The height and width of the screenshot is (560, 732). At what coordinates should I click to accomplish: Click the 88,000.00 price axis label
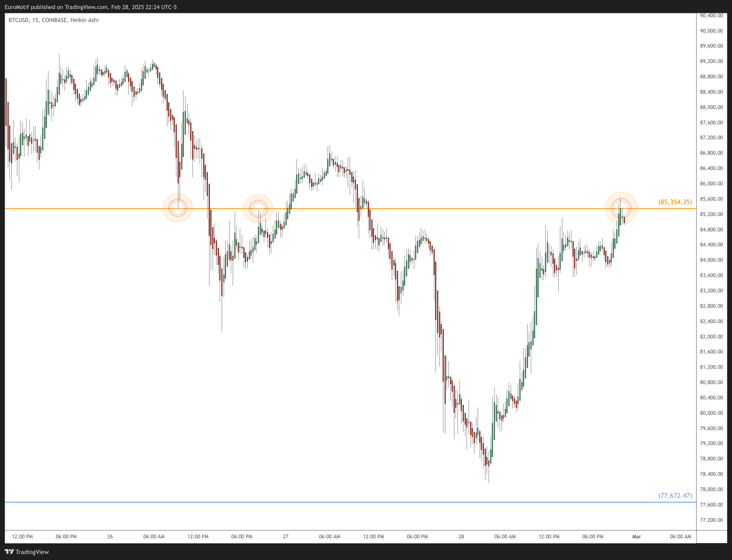click(711, 107)
